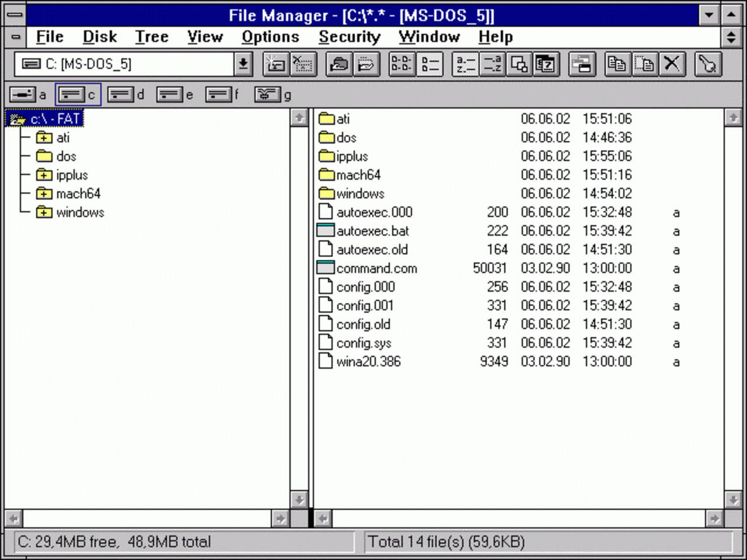Select network drive g icon
The width and height of the screenshot is (747, 560).
[x=268, y=94]
